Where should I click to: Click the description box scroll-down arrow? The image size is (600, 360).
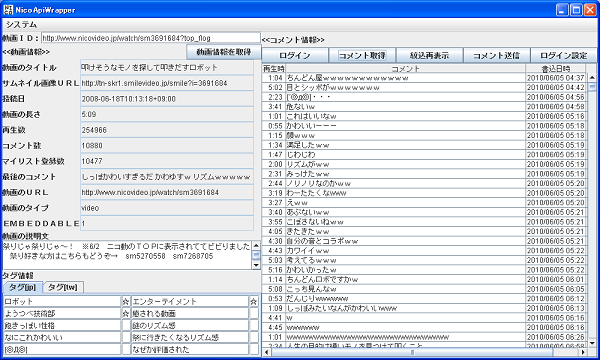[256, 265]
